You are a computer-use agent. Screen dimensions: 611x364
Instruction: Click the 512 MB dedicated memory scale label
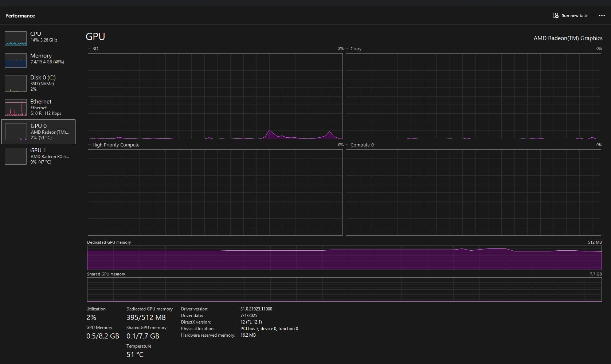click(595, 242)
